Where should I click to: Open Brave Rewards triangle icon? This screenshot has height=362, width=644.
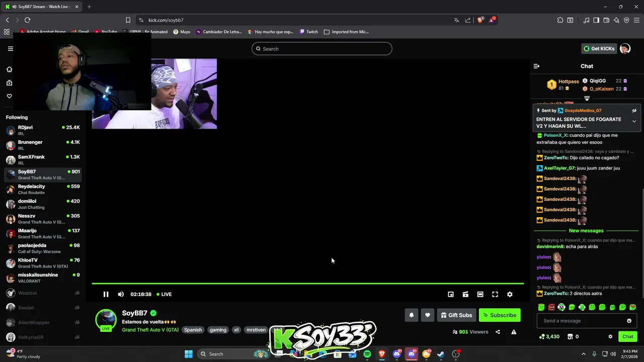(492, 20)
